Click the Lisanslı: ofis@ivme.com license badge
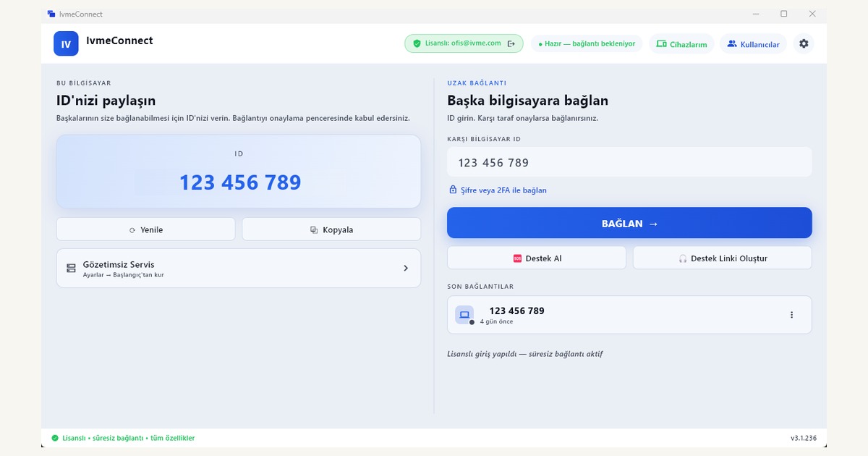The image size is (868, 456). 463,43
